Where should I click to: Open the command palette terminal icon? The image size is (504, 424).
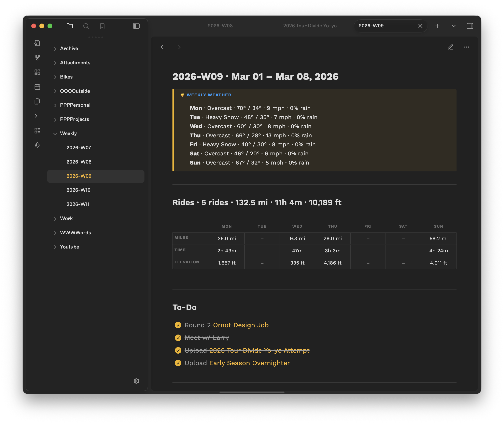pyautogui.click(x=37, y=116)
